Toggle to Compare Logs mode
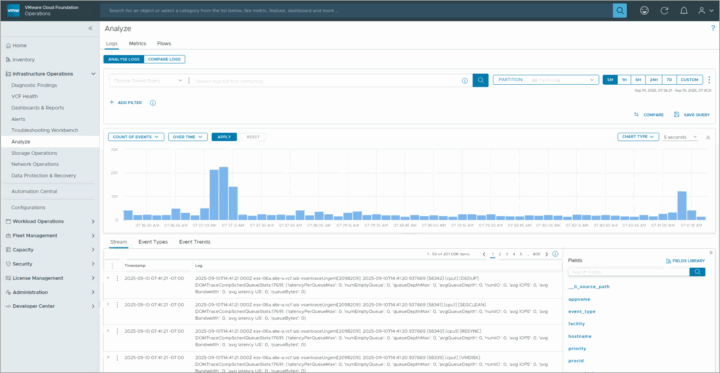Screen dimensions: 720x373 coord(164,59)
